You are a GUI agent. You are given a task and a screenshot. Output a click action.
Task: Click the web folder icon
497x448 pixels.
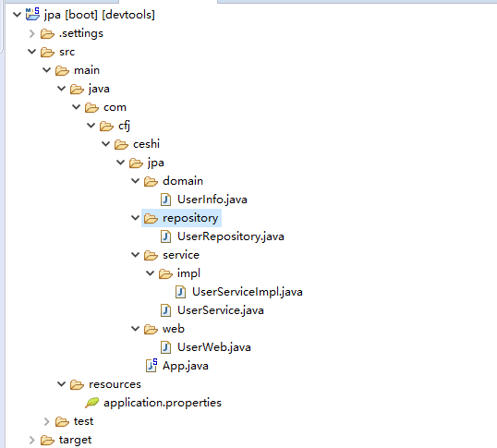(x=151, y=329)
